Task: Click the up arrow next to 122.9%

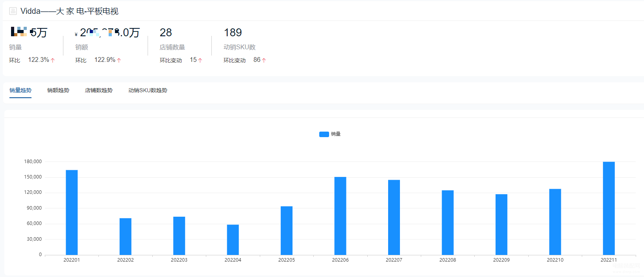Action: pos(119,60)
